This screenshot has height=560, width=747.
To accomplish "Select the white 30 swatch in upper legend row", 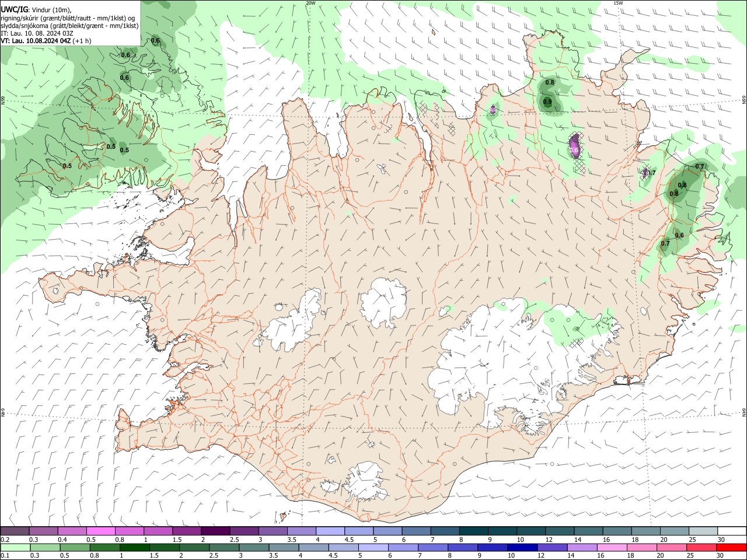I will click(x=732, y=531).
